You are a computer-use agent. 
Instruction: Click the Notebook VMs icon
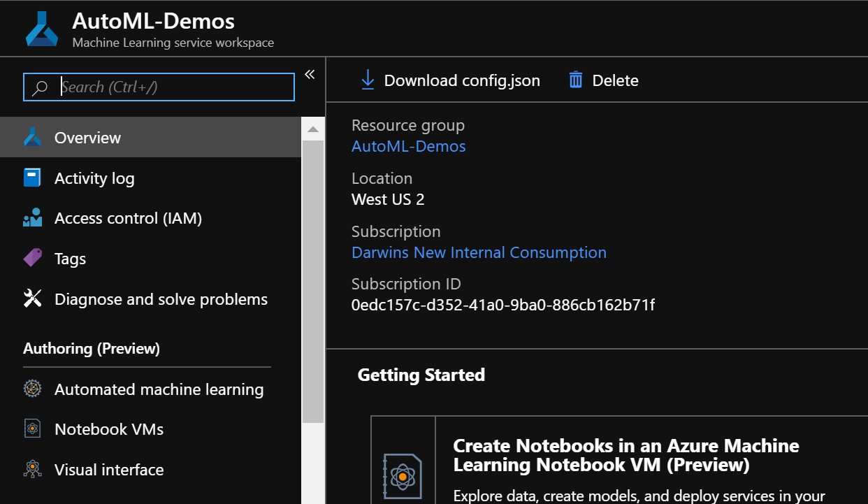pos(33,429)
